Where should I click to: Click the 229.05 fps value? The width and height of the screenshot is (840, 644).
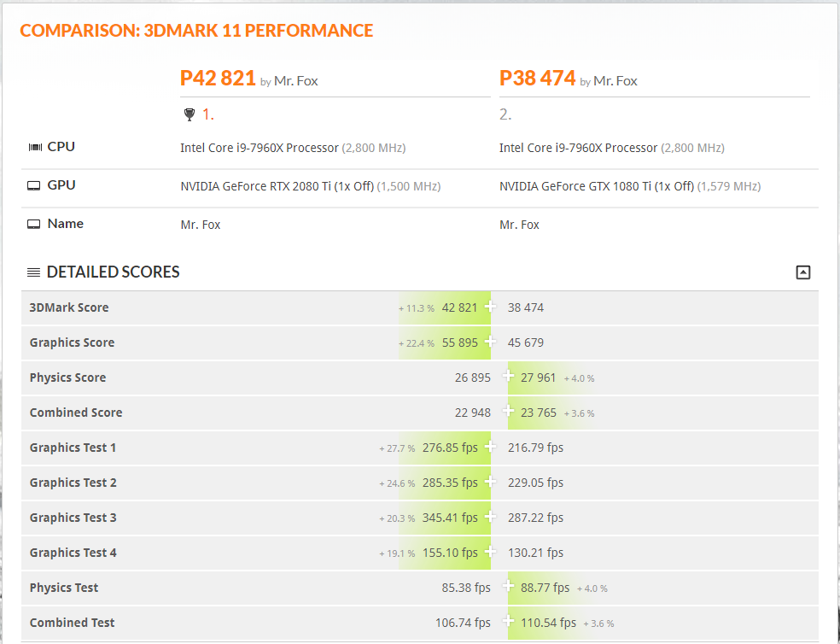coord(536,483)
